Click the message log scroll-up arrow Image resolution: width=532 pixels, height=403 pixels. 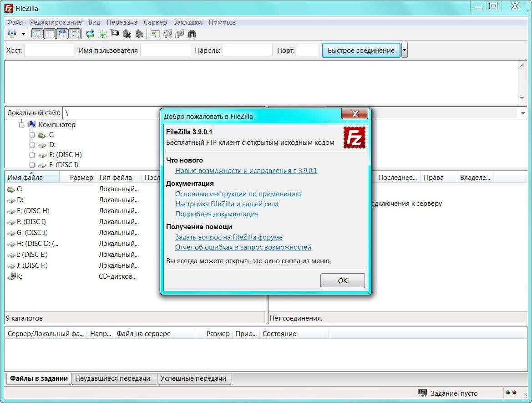coord(522,65)
